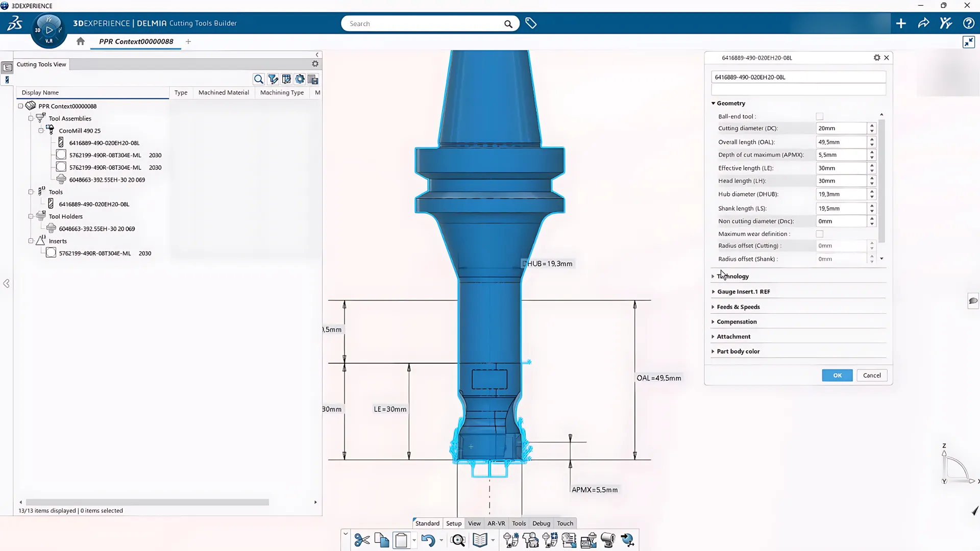Open the tag icon next to search bar
Viewport: 980px width, 551px height.
[x=531, y=23]
